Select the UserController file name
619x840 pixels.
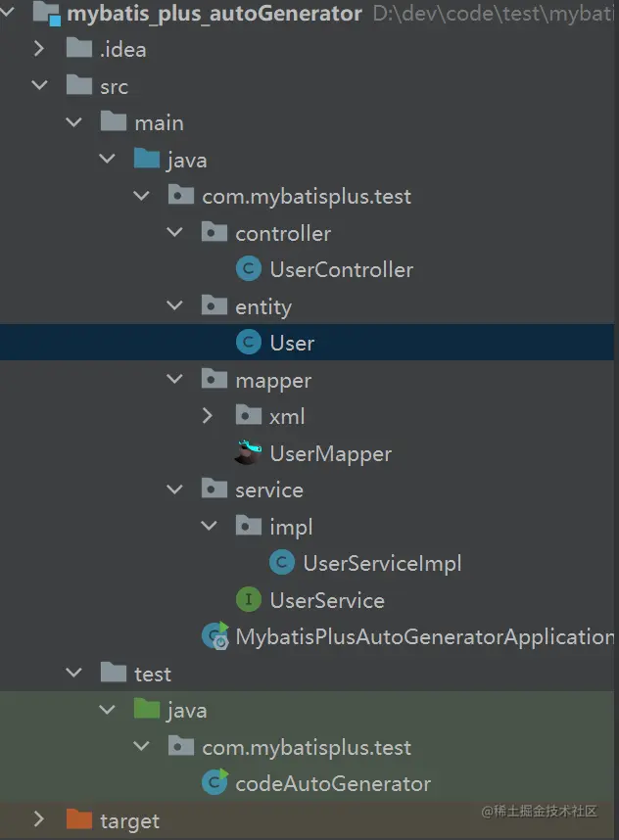click(x=342, y=269)
